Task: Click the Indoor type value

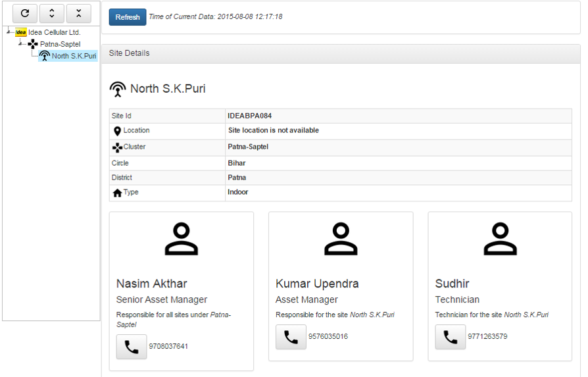Action: (x=237, y=192)
